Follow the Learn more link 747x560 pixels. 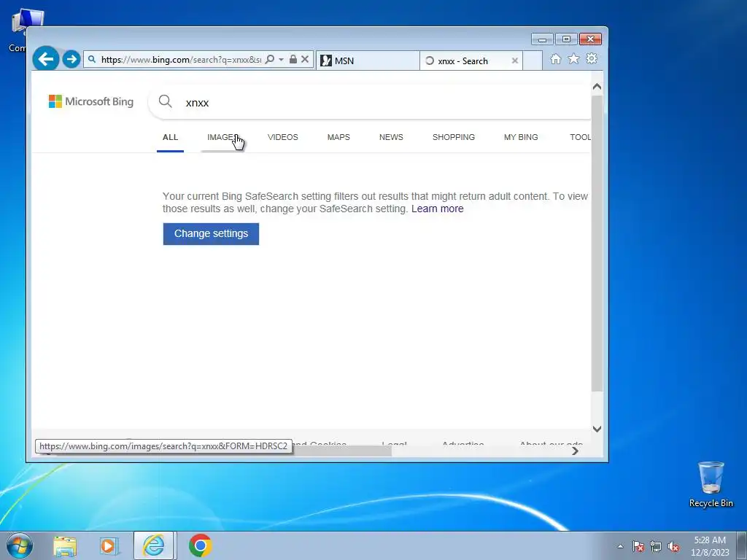point(438,209)
